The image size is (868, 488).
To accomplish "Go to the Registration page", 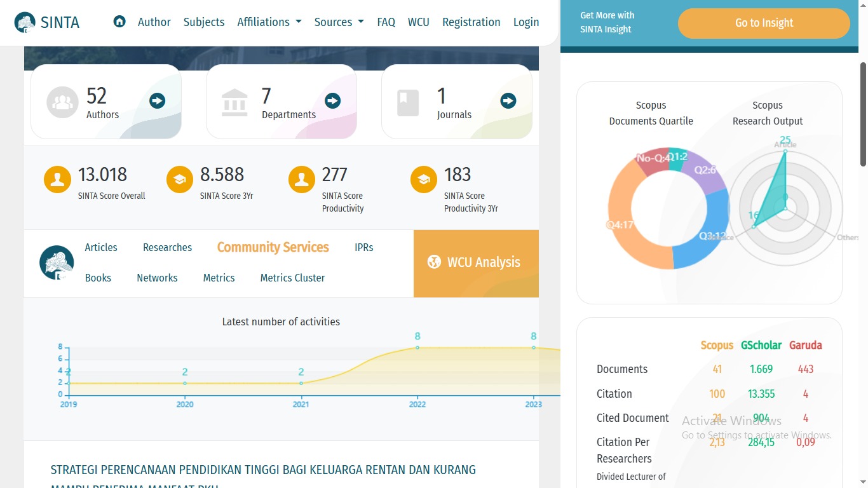I will (471, 22).
